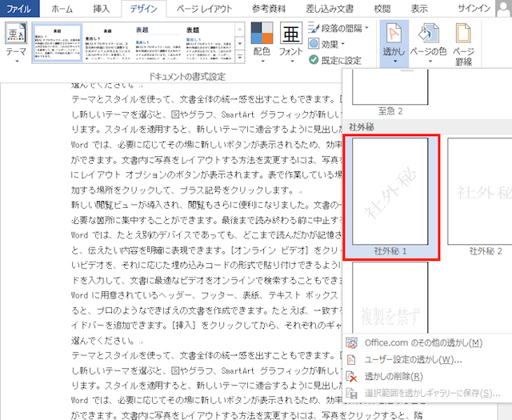
Task: Switch to the 挿入 tab
Action: tap(102, 9)
